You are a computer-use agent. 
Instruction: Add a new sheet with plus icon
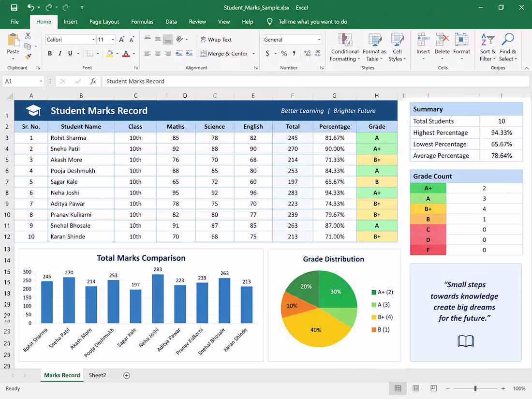pos(127,375)
